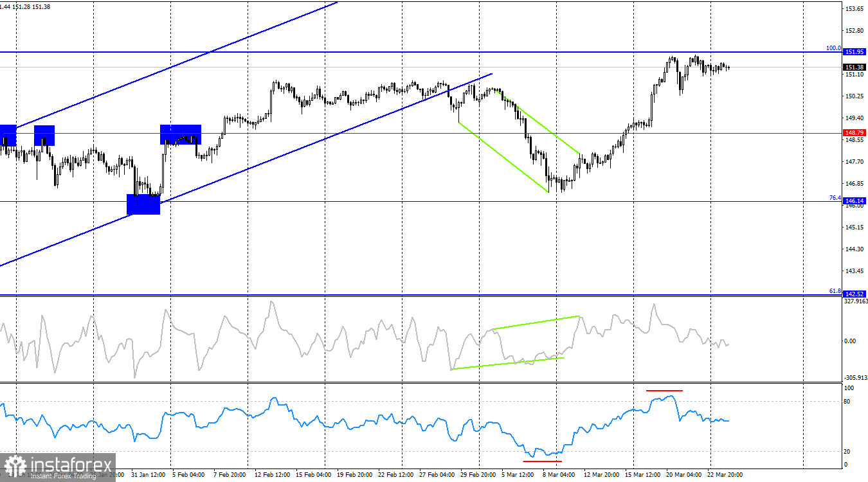This screenshot has height=482, width=868.
Task: Select the 145.15 price axis value
Action: pyautogui.click(x=854, y=228)
